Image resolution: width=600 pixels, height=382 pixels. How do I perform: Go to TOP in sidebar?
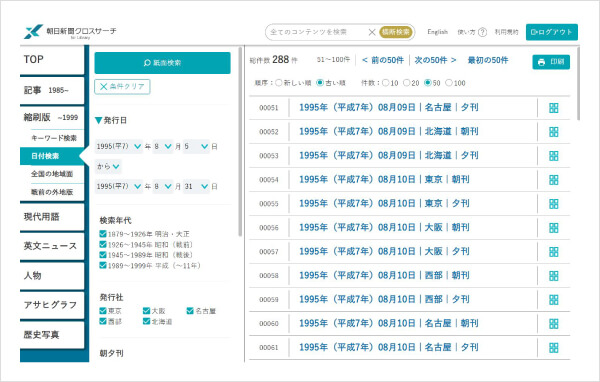(x=52, y=59)
